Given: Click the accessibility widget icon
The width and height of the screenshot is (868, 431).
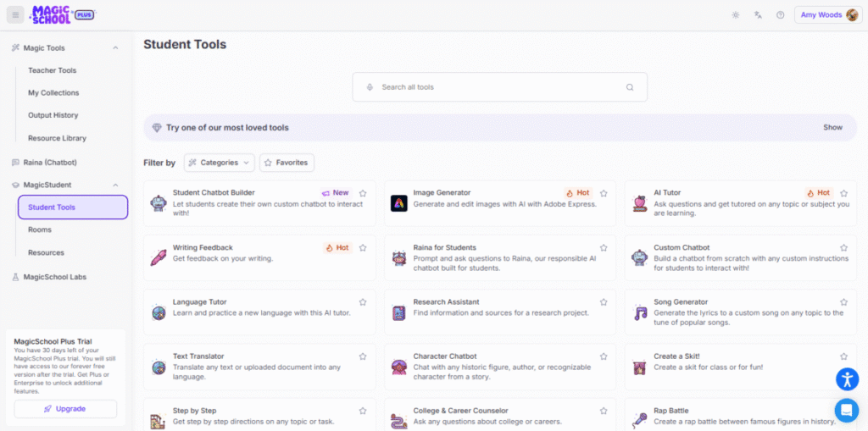Looking at the screenshot, I should (847, 379).
